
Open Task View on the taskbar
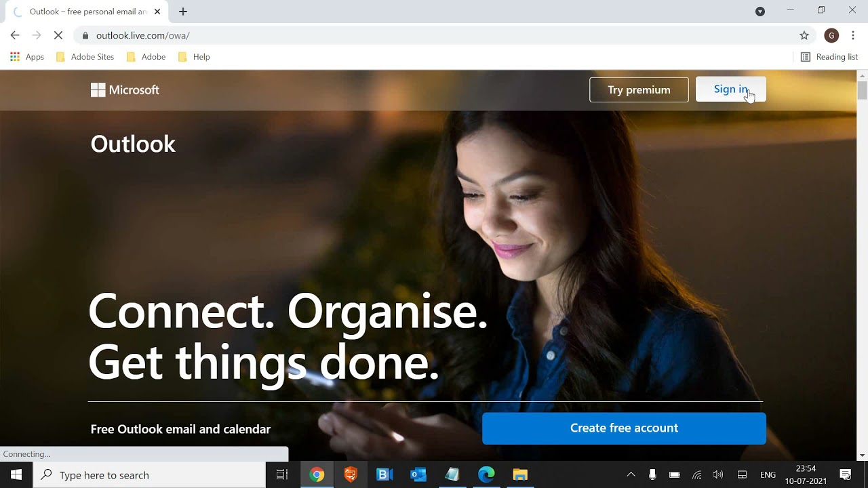(x=282, y=474)
